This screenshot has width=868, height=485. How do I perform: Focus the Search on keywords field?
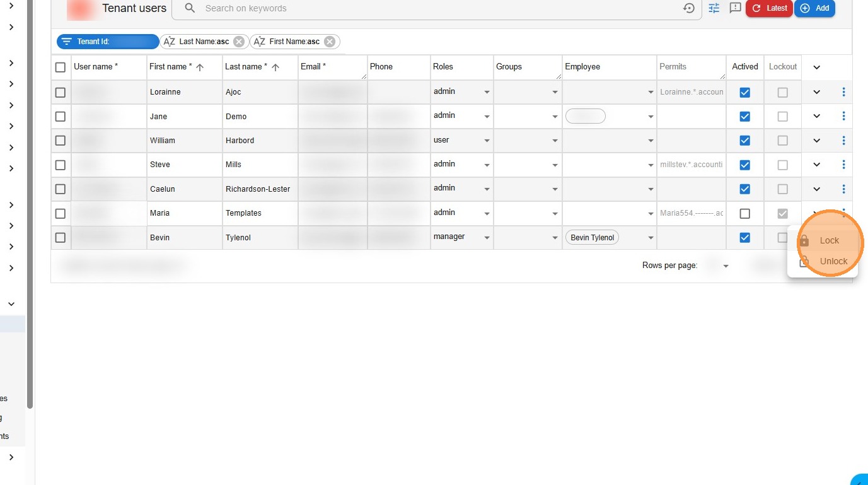point(435,9)
